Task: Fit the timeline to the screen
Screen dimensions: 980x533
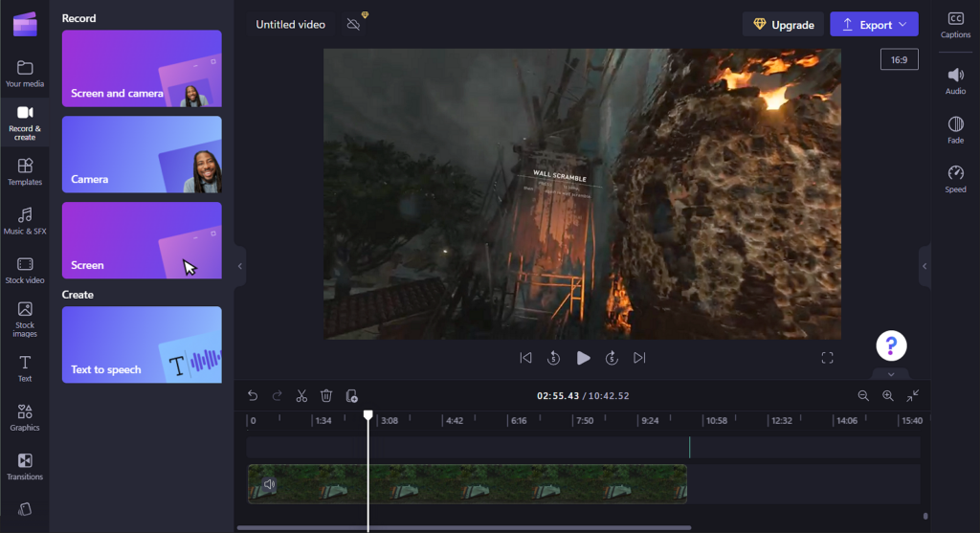Action: (913, 395)
